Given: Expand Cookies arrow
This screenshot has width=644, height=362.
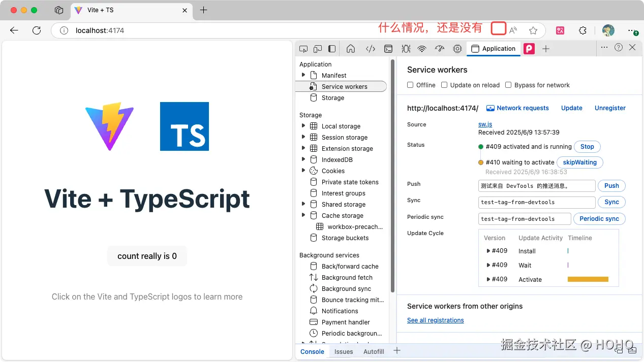Looking at the screenshot, I should click(303, 171).
